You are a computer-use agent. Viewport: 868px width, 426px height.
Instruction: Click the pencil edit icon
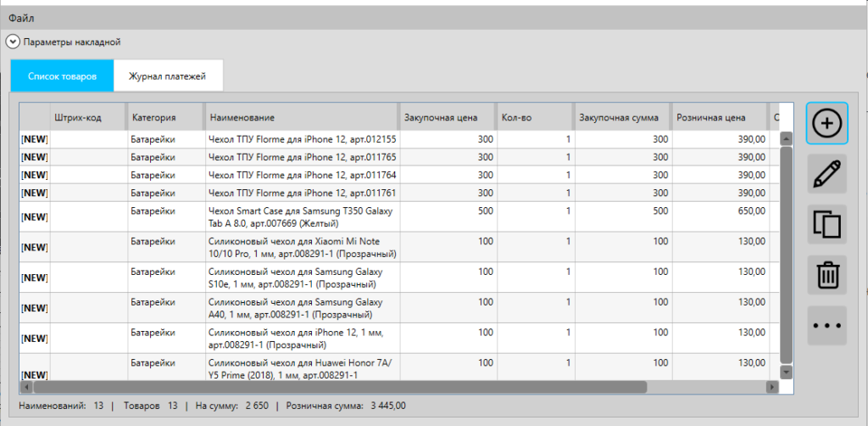pos(826,174)
